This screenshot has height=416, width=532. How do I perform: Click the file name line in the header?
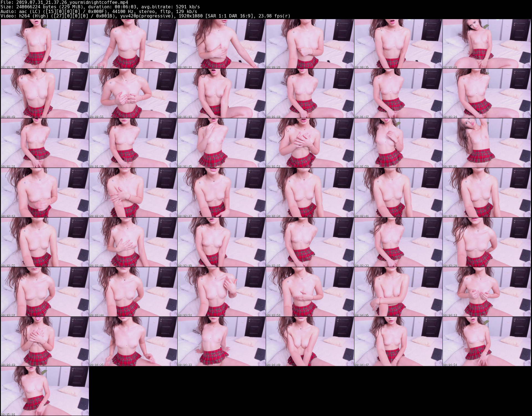click(64, 2)
